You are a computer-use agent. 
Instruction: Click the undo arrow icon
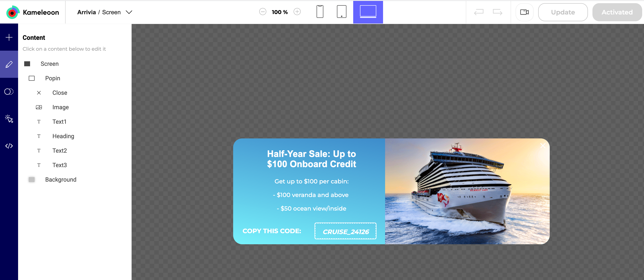point(478,12)
